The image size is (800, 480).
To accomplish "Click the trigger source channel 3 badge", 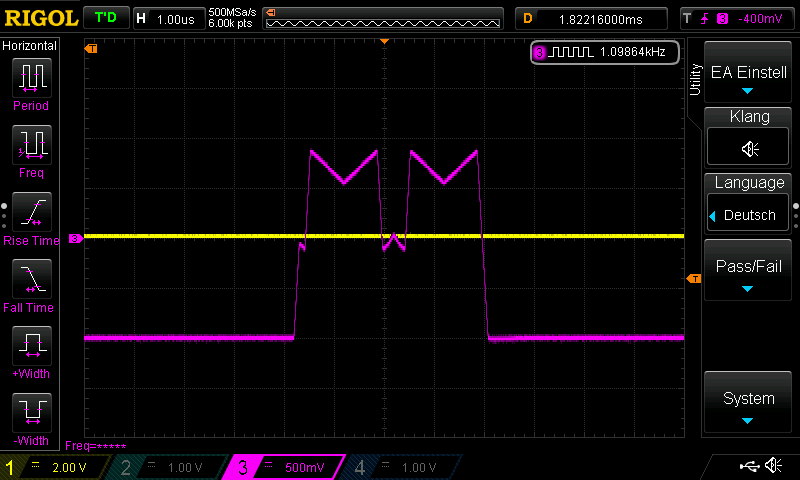I will (722, 19).
